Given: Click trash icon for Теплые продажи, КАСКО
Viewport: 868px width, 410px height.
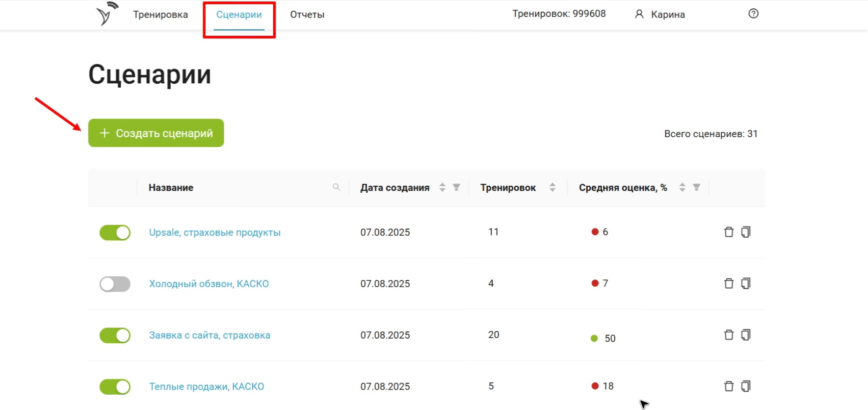Looking at the screenshot, I should [x=729, y=386].
